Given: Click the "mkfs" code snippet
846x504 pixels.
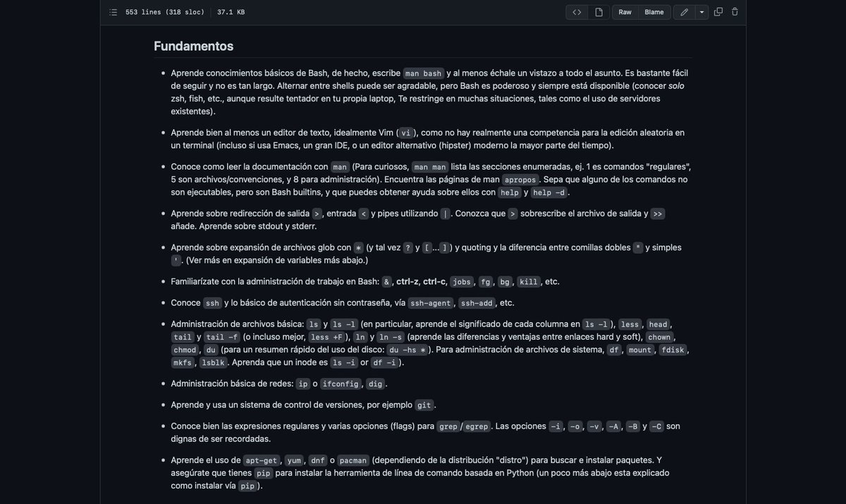Looking at the screenshot, I should click(183, 362).
